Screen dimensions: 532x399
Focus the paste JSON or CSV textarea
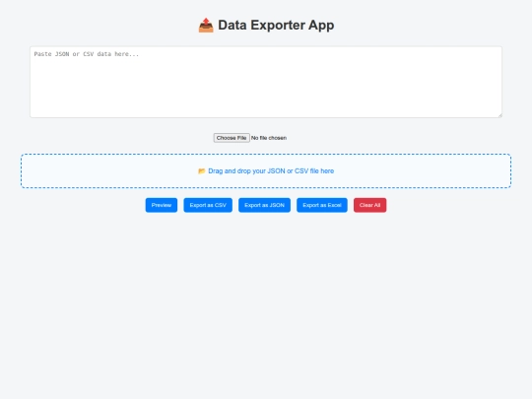266,82
